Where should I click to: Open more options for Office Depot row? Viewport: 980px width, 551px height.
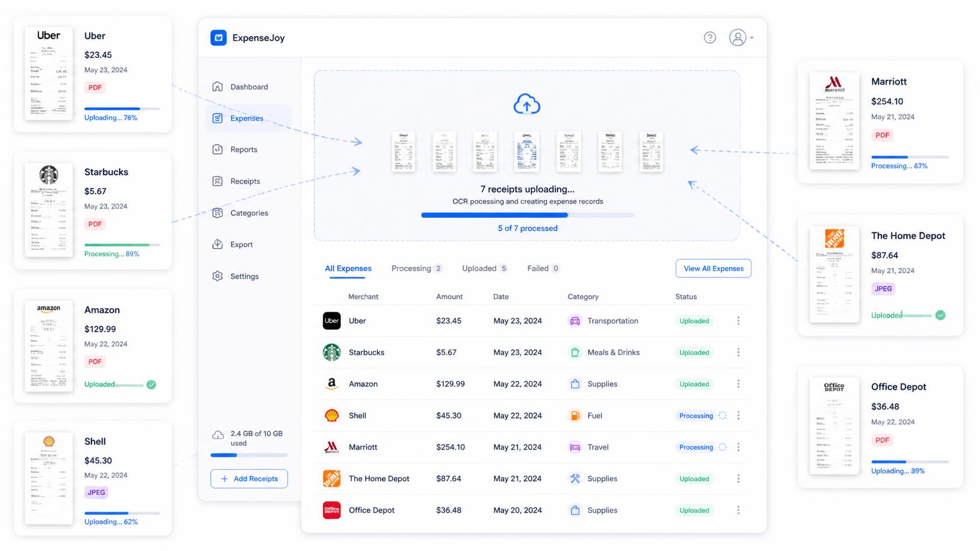[738, 510]
